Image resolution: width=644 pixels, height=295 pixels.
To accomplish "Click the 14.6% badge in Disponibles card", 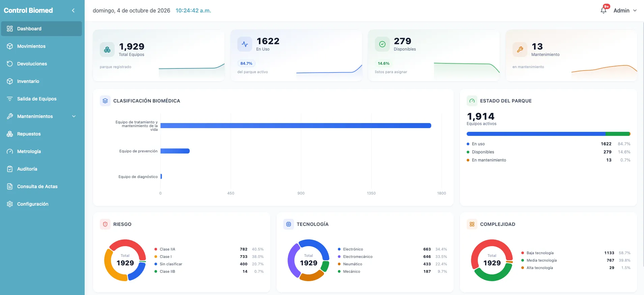I will click(x=384, y=63).
